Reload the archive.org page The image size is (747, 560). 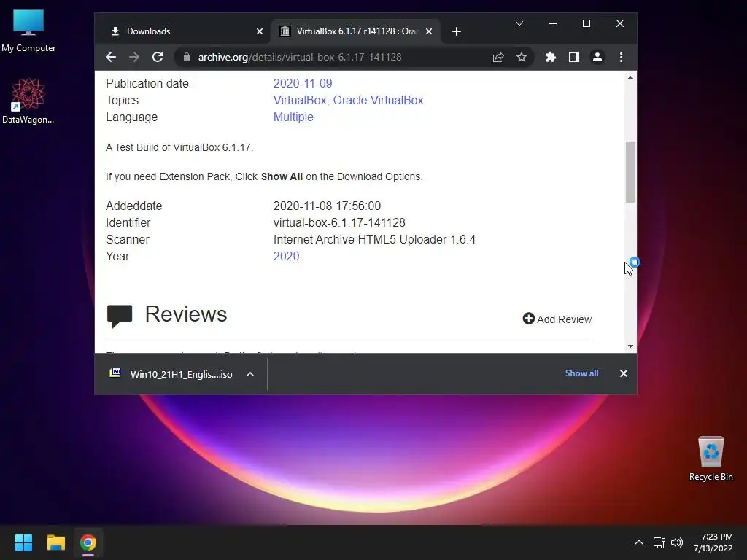[x=158, y=57]
